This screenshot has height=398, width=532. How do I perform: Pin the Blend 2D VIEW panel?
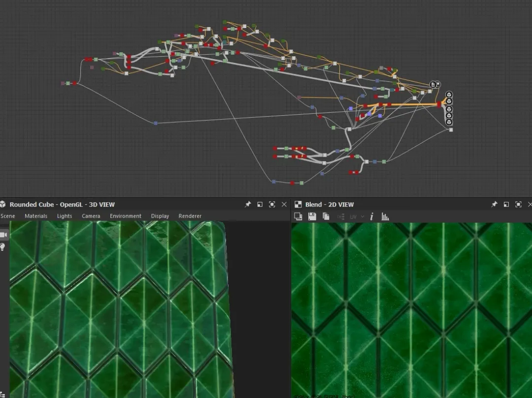pyautogui.click(x=494, y=204)
